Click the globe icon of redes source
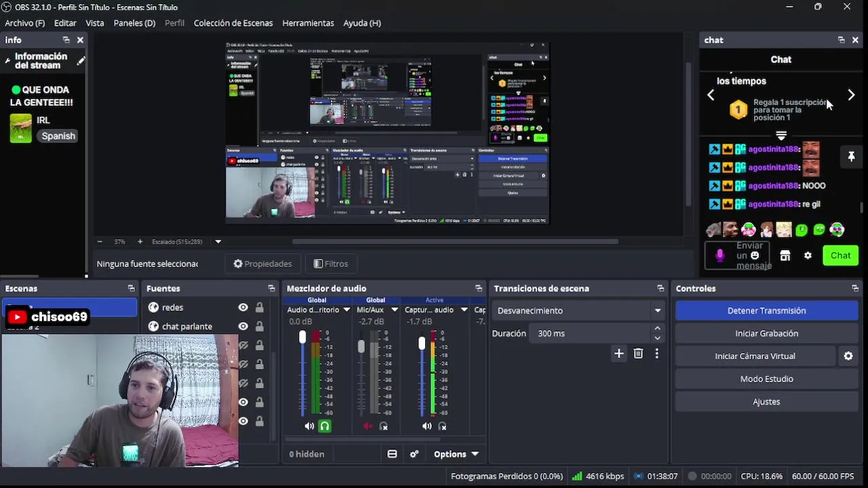Viewport: 868px width, 488px height. click(153, 307)
